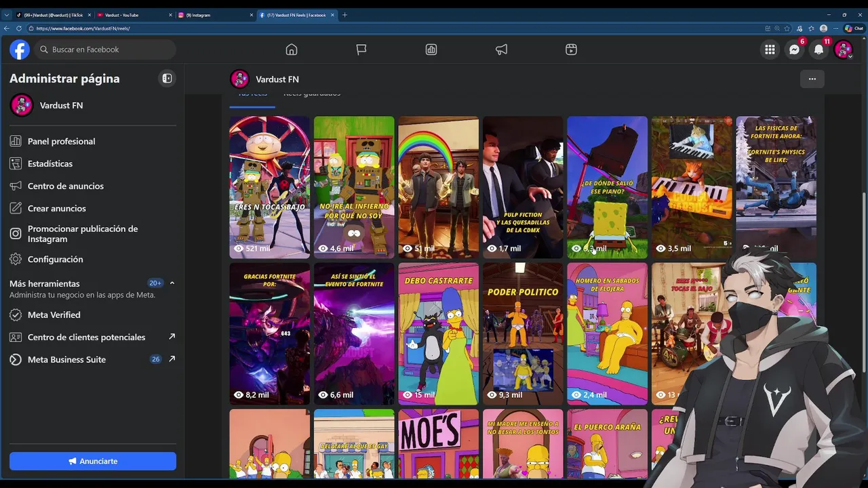Open the cat keyboard reel with 3,5 mil

(692, 187)
